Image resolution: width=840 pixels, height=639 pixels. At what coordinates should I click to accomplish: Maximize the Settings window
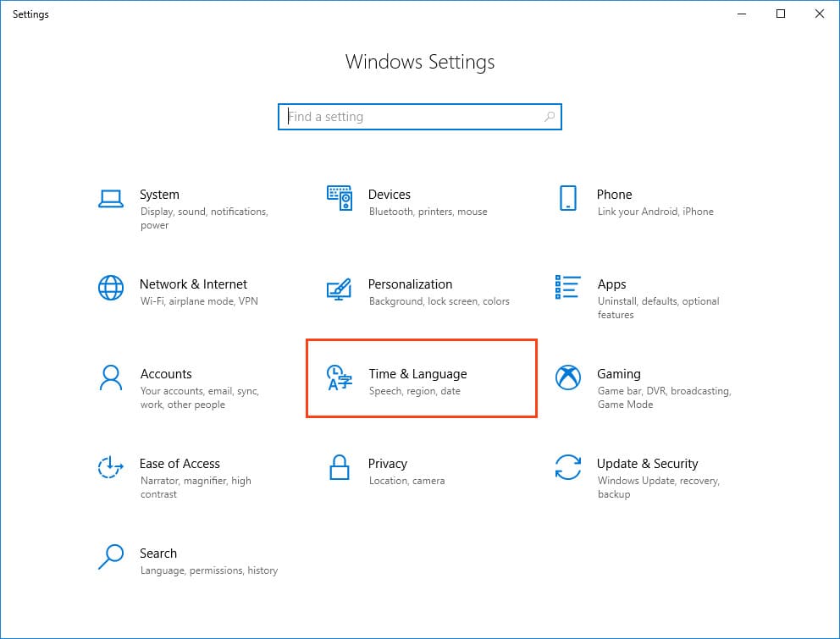point(781,14)
